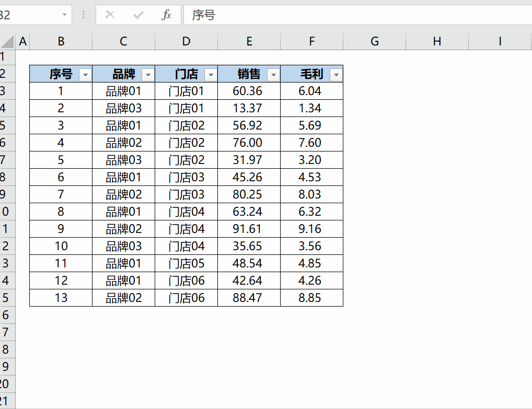This screenshot has width=532, height=409.
Task: Select gross profit cell 5.69
Action: click(x=312, y=125)
